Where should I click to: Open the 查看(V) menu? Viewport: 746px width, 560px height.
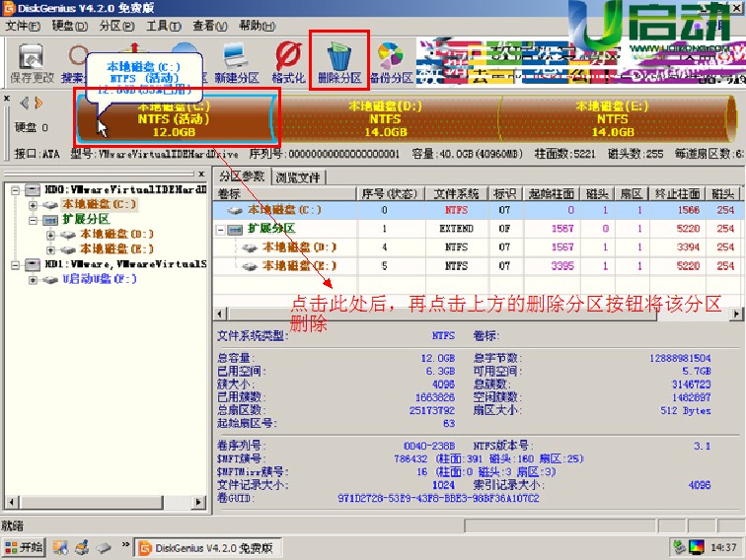pyautogui.click(x=210, y=27)
